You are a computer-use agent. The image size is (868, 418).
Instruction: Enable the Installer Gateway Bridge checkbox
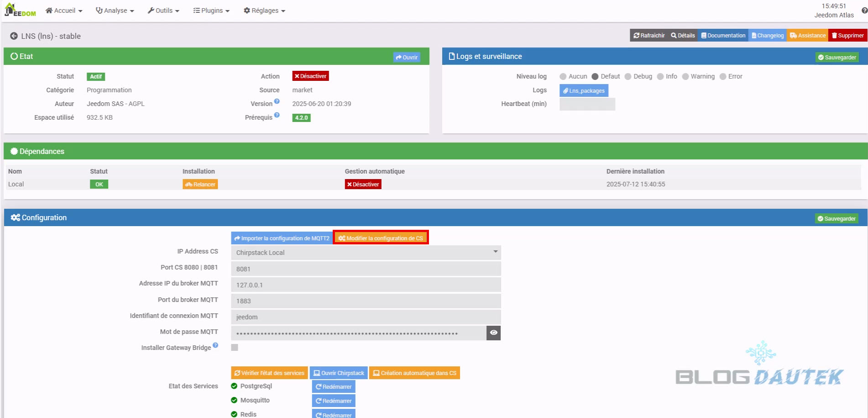[235, 348]
